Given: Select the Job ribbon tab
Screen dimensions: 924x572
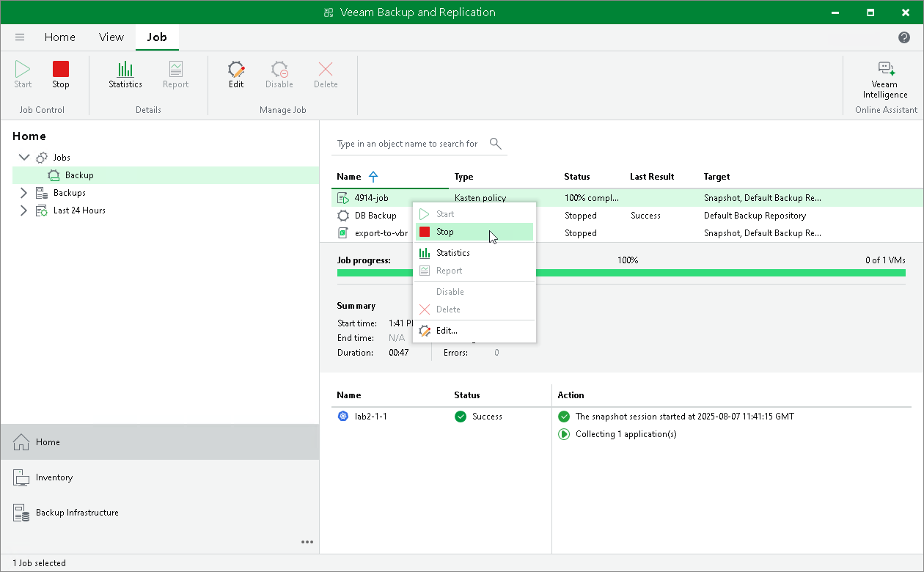Looking at the screenshot, I should (x=157, y=37).
